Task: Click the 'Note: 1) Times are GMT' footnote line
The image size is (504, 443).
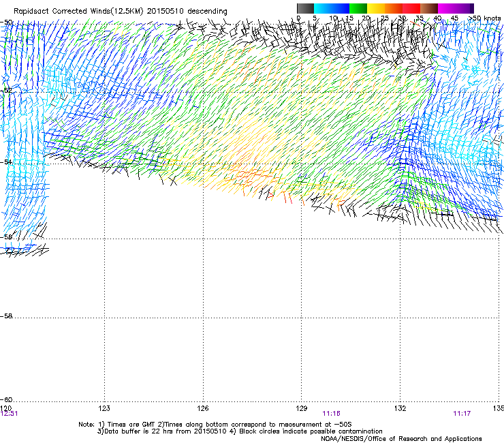Action: (x=215, y=425)
